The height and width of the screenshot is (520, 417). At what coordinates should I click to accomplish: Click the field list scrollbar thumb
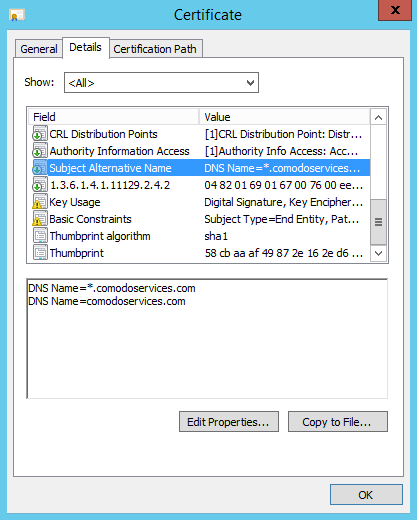[x=378, y=222]
